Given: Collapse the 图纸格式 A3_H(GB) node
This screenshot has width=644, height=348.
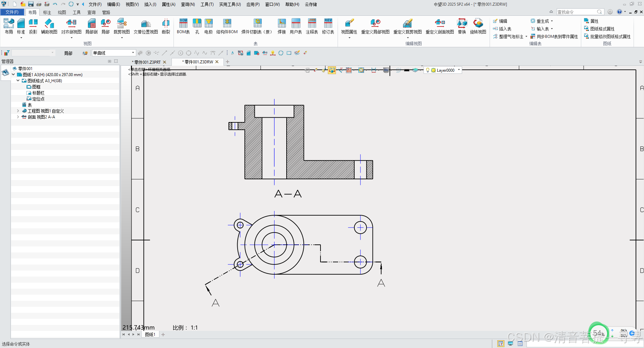Looking at the screenshot, I should (18, 80).
